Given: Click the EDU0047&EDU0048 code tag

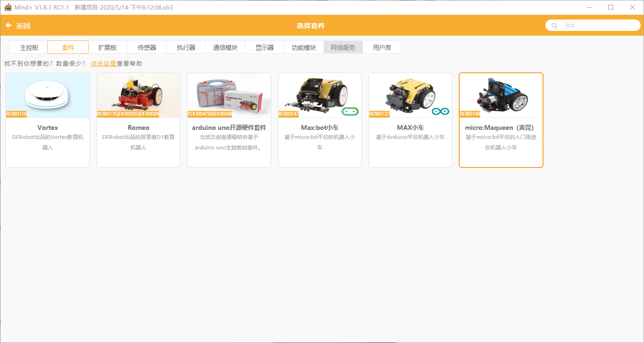Looking at the screenshot, I should 210,114.
